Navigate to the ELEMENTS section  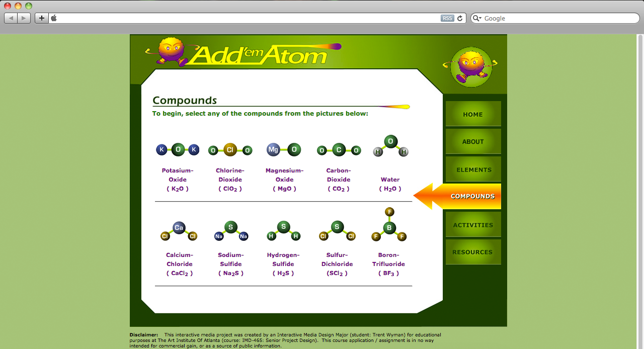473,169
